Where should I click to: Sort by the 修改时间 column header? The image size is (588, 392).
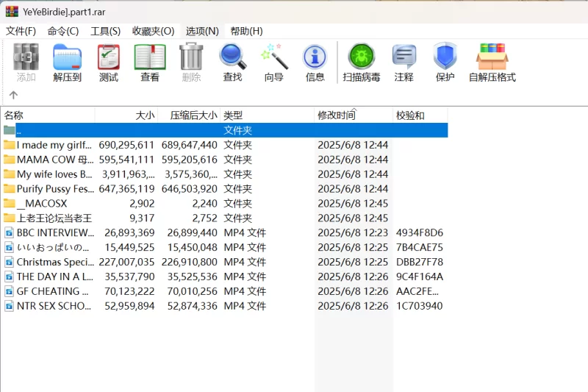tap(354, 115)
